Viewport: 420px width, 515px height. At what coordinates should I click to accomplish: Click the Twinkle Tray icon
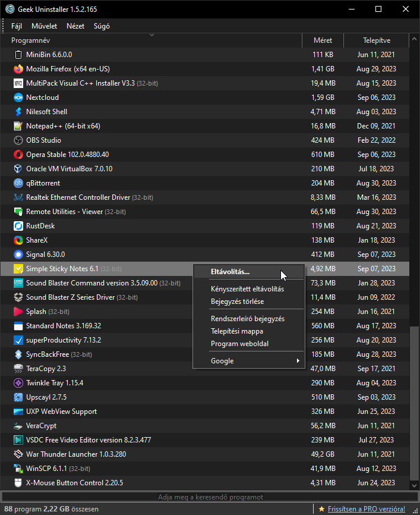point(18,383)
